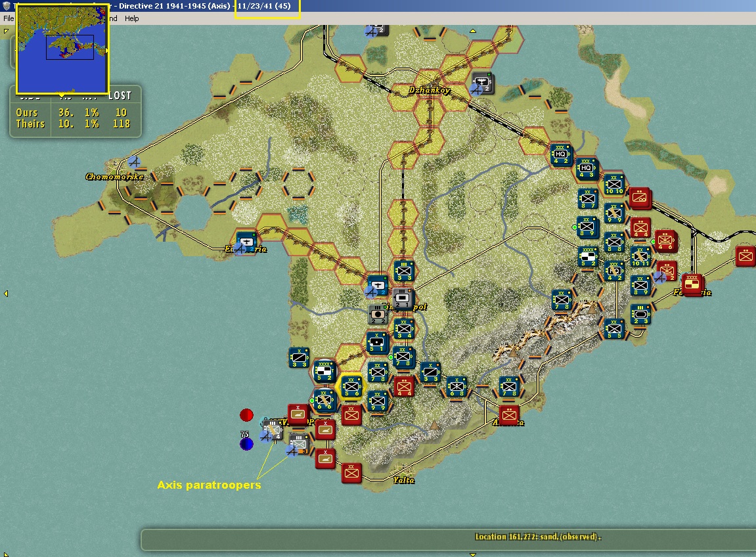Select the XXX HQ unit with strength 4-3

[587, 168]
